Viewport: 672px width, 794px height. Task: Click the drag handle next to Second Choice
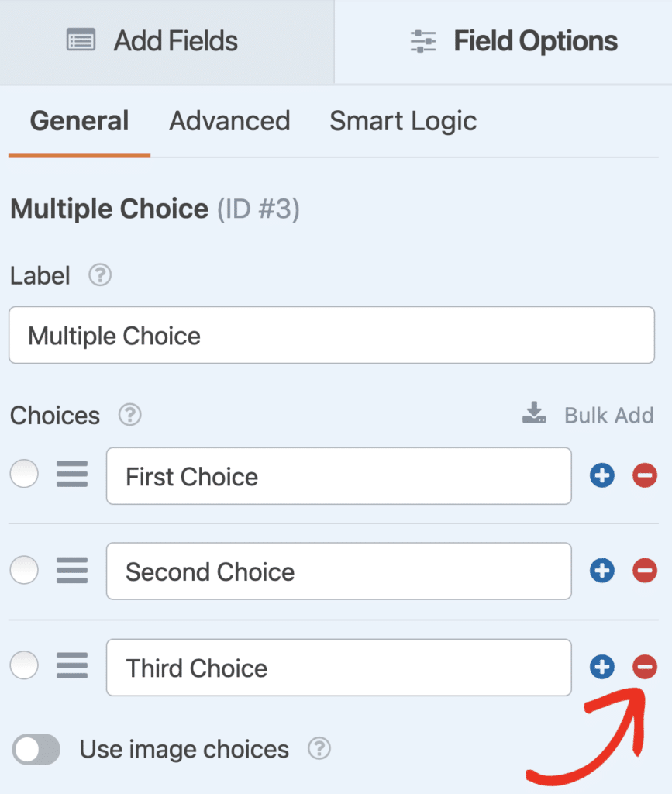click(72, 571)
